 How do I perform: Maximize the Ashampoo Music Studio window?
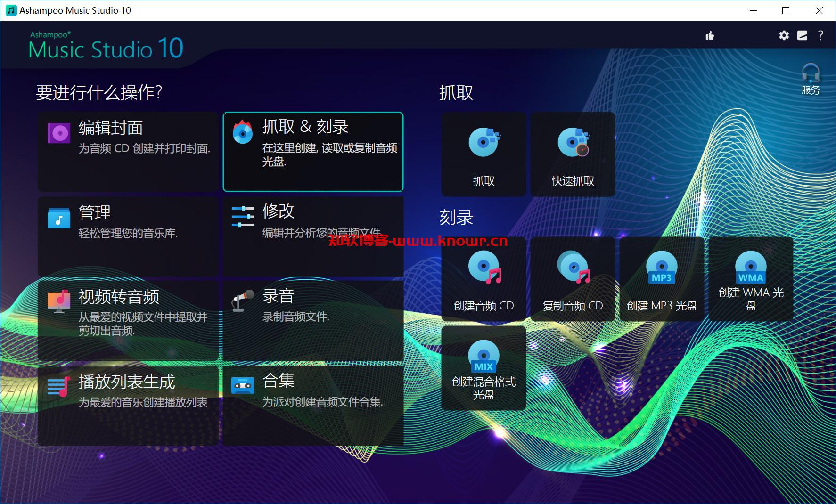(786, 10)
